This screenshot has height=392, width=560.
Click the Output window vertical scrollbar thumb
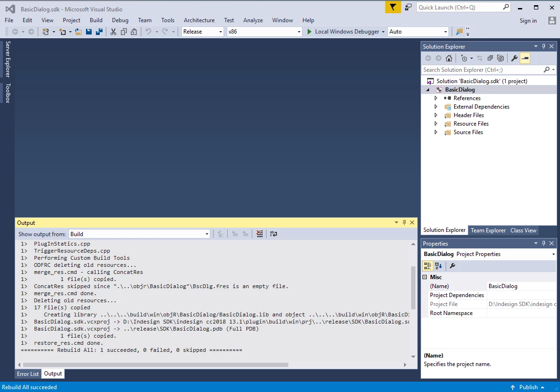413,288
